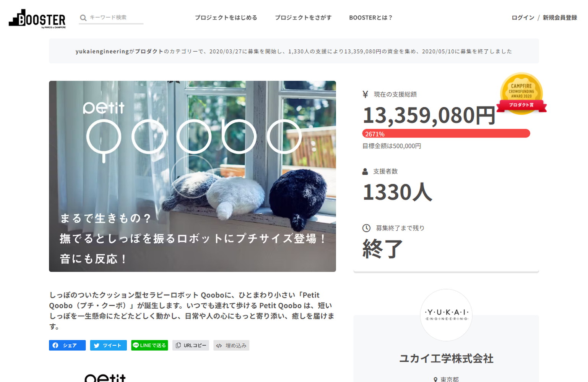Open the プロダクト category link in the banner
Screen dimensions: 588x382
[149, 51]
